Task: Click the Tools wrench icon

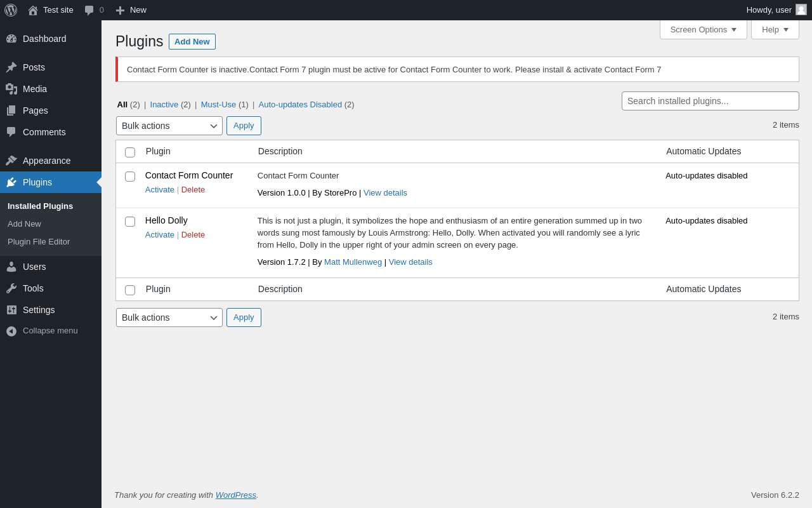Action: [11, 288]
